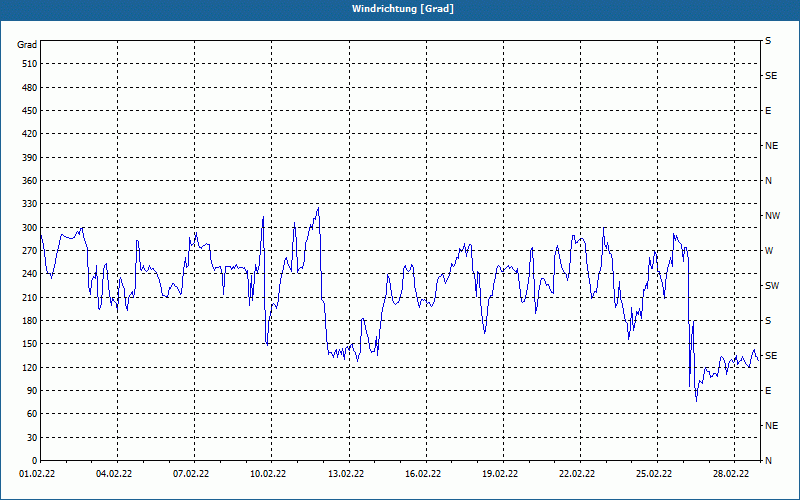Click the 90 y-axis value
Image resolution: width=800 pixels, height=500 pixels.
coord(32,391)
